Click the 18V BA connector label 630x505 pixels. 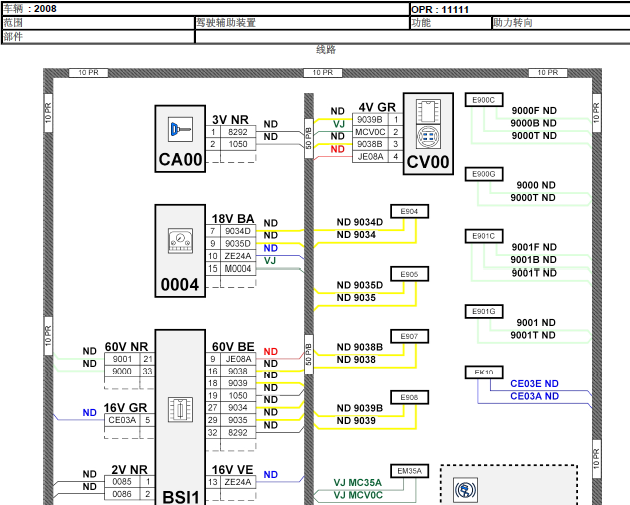232,218
